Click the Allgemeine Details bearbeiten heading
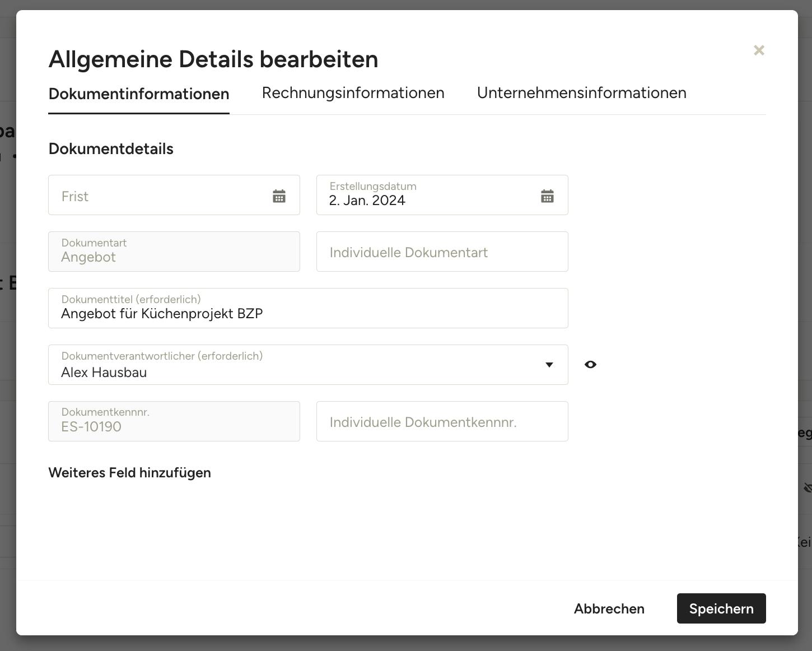 (x=213, y=59)
